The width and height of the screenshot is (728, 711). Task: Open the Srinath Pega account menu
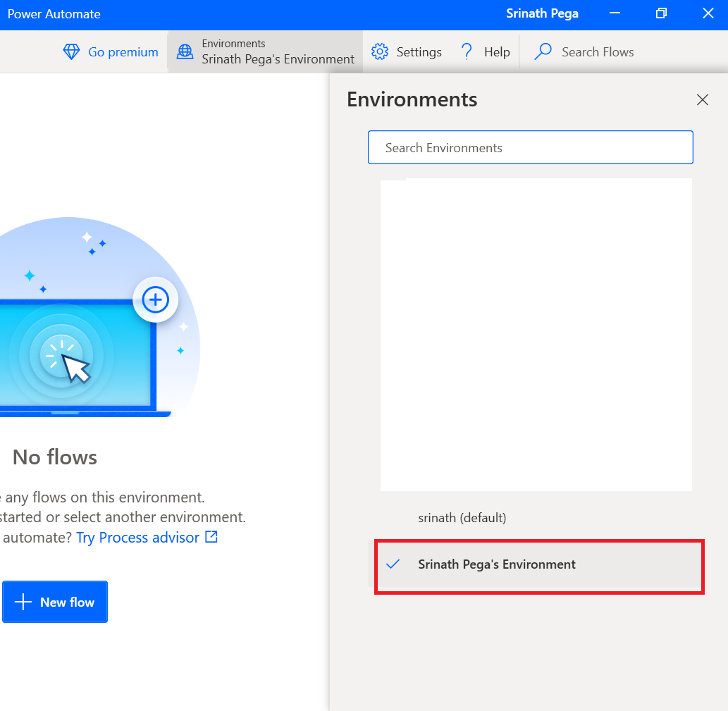click(542, 14)
